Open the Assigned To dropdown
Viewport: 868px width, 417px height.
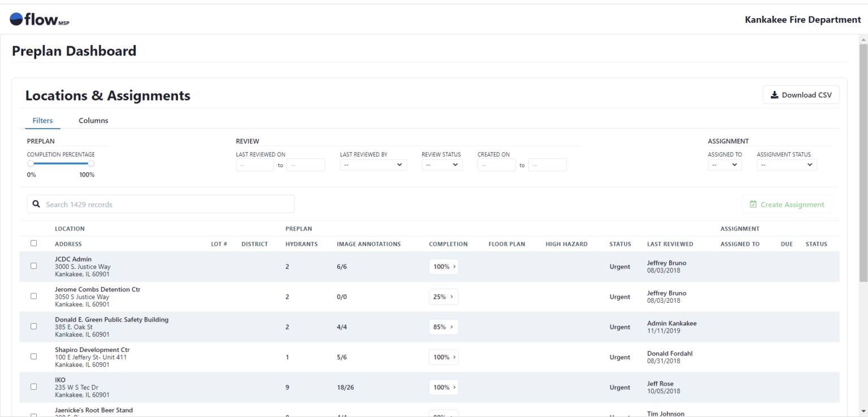tap(724, 164)
